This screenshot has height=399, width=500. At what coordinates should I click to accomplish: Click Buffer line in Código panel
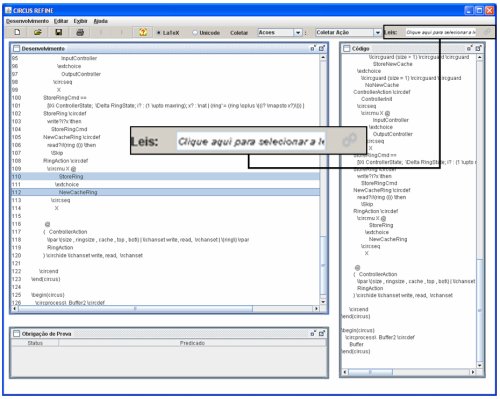click(x=357, y=344)
